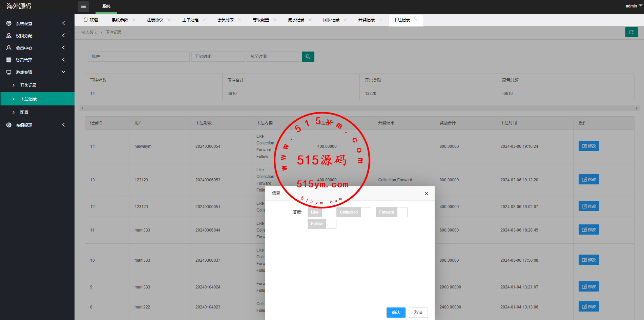Open 开奖记录 in the sidebar
Viewport: 644px width, 320px height.
point(28,85)
